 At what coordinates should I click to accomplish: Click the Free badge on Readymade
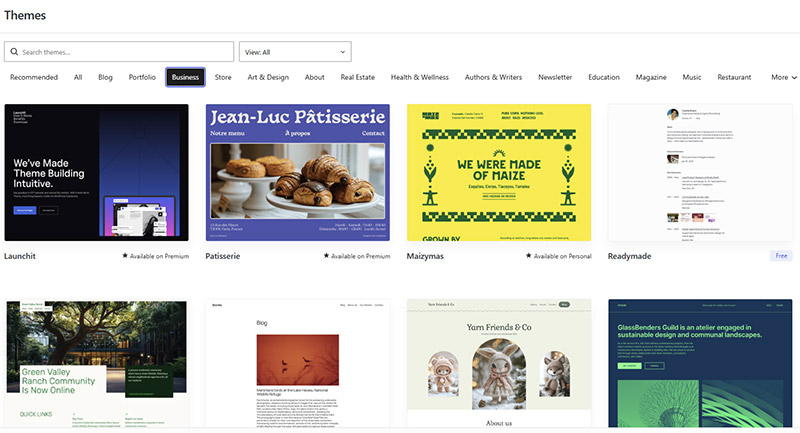pyautogui.click(x=781, y=256)
